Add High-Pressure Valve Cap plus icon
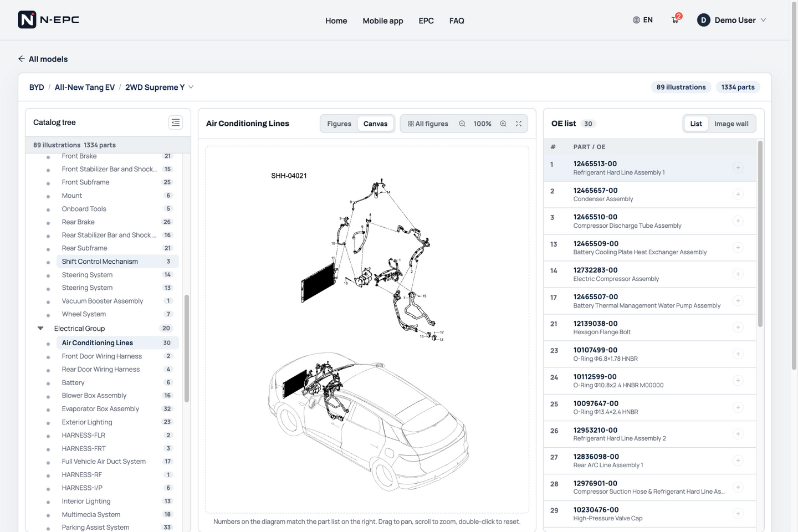 coord(738,514)
